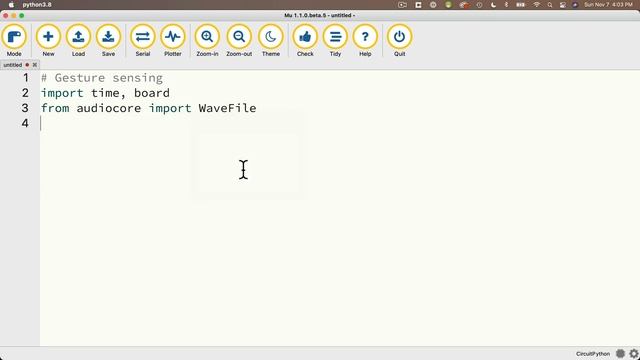Run the code Check thumbs-up

tap(305, 40)
